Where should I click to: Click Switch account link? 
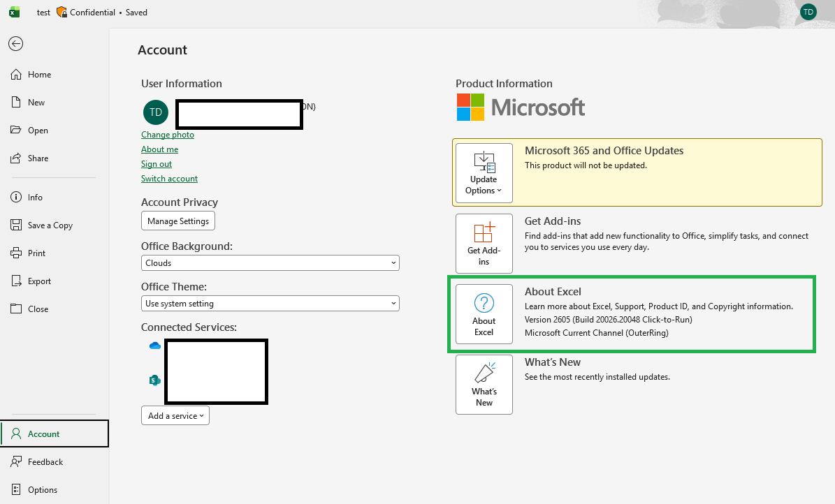(x=169, y=179)
